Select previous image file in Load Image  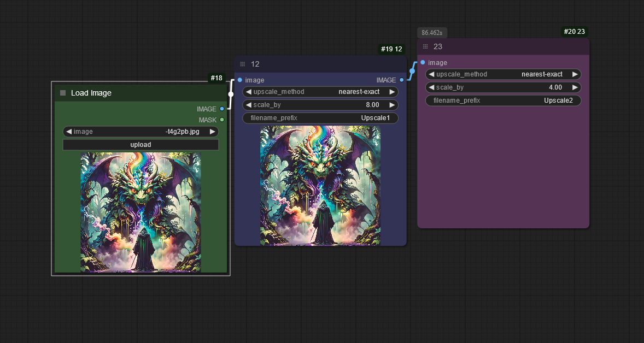tap(69, 132)
